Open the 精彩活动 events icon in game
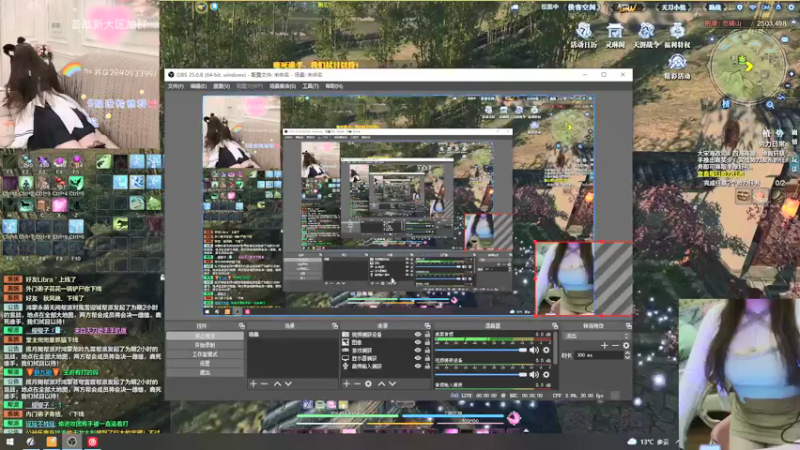Viewport: 800px width, 450px height. point(677,66)
